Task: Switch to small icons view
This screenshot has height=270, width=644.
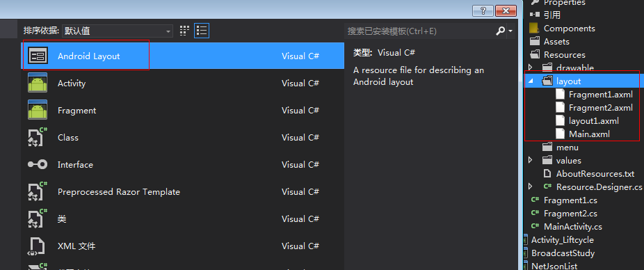Action: (x=184, y=31)
